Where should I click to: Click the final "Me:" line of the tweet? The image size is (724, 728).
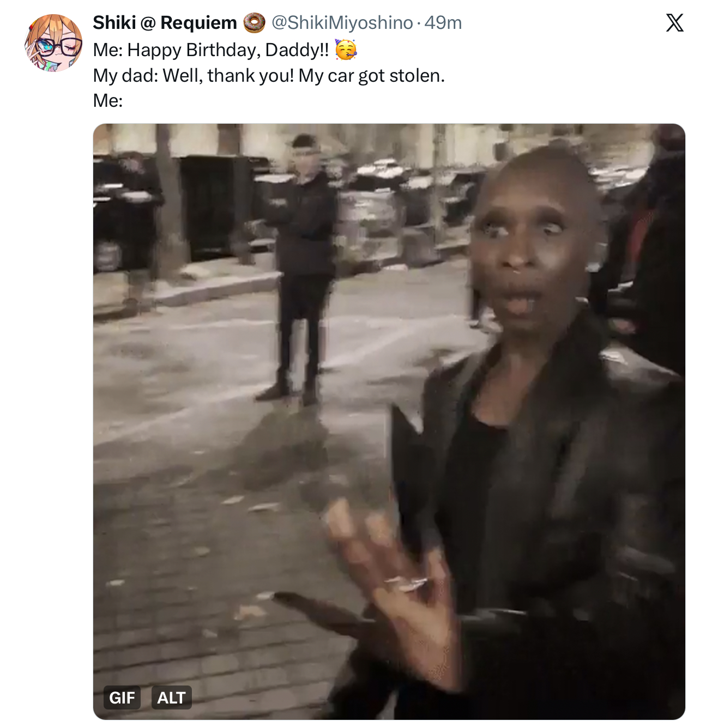pos(108,101)
